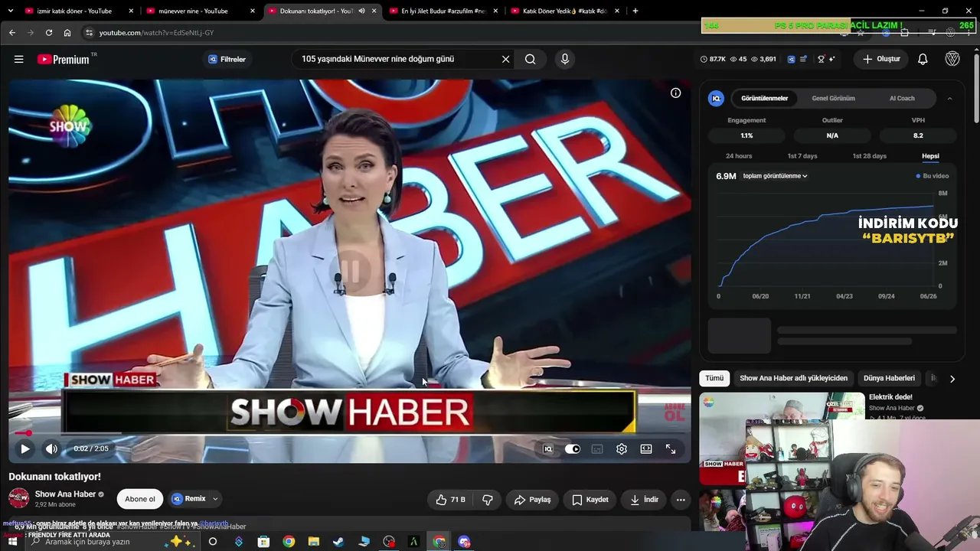980x551 pixels.
Task: Toggle the autoplay switch
Action: pyautogui.click(x=573, y=449)
